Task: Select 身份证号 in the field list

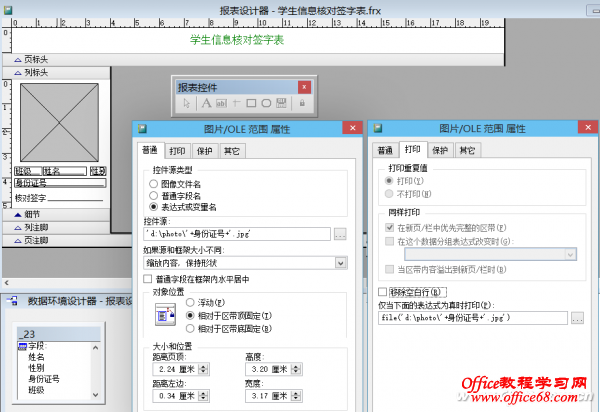Action: [44, 379]
